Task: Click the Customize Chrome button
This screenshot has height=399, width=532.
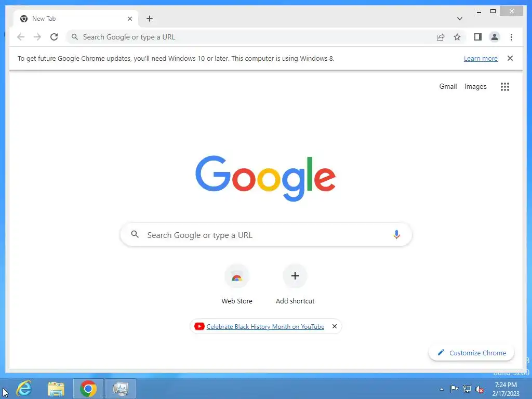Action: (x=472, y=353)
